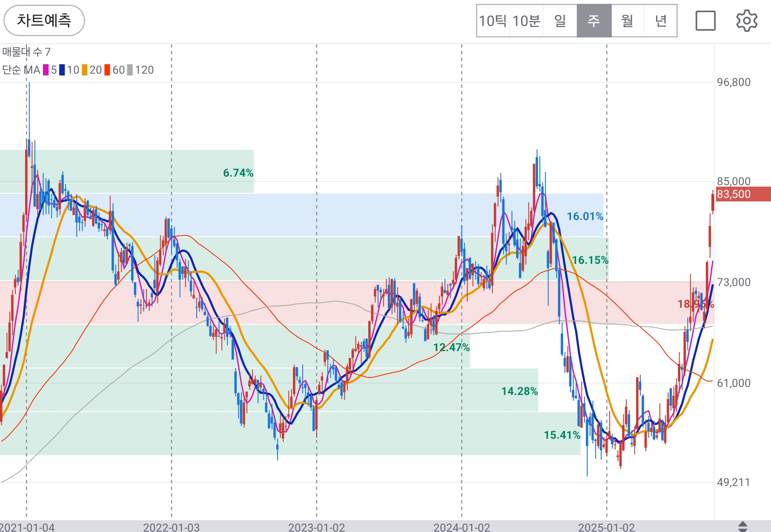Tap the fullscreen square icon
The height and width of the screenshot is (532, 771).
click(705, 21)
